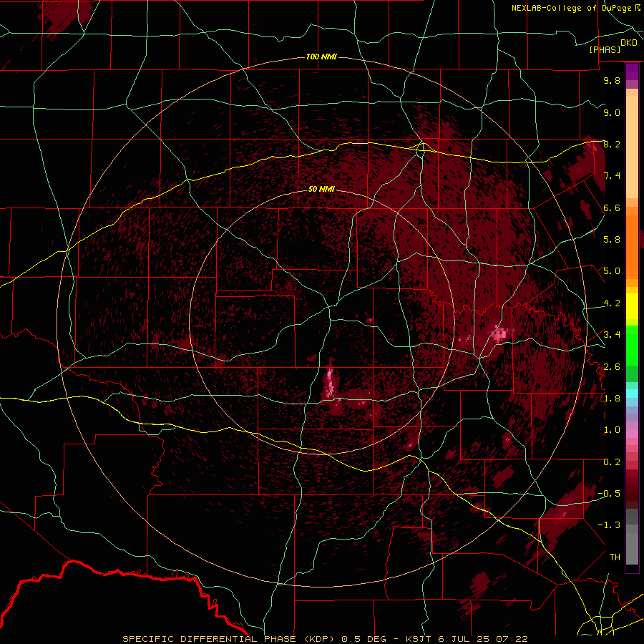
Task: Click the 6.6 value on the color scale
Action: pos(612,208)
